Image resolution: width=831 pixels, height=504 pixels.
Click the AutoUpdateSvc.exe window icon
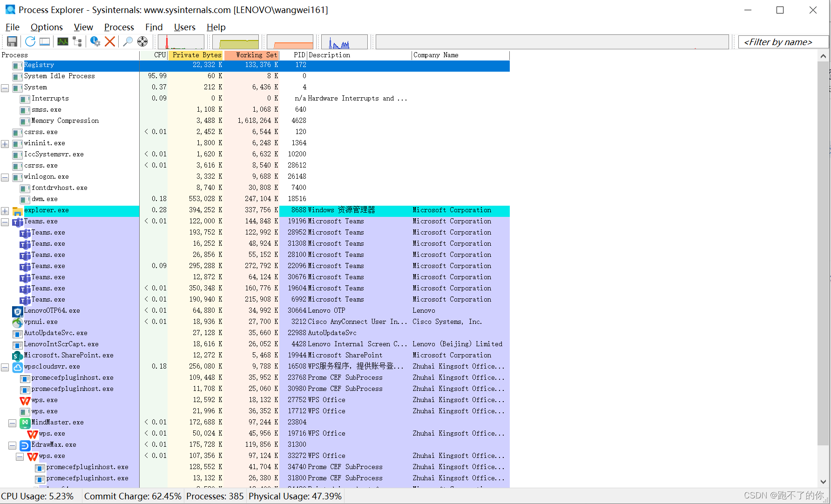tap(18, 334)
